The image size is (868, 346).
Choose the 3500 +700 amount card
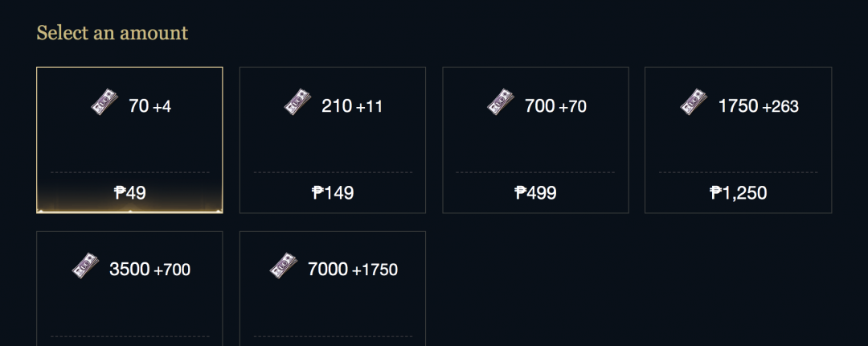coord(129,288)
